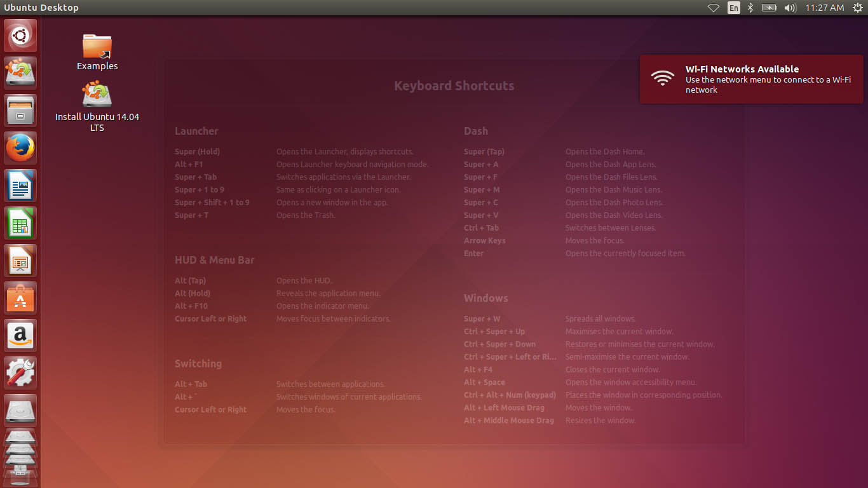868x488 pixels.
Task: Click the 'Alt + F1' shortcut text
Action: point(189,165)
